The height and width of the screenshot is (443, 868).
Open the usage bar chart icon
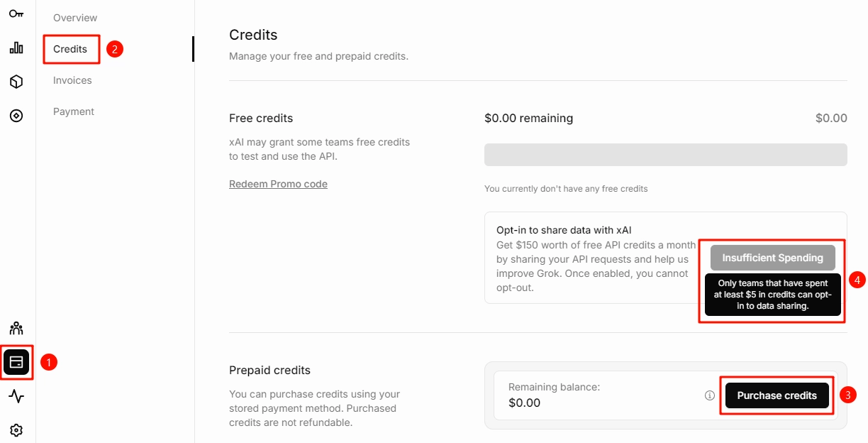coord(16,48)
